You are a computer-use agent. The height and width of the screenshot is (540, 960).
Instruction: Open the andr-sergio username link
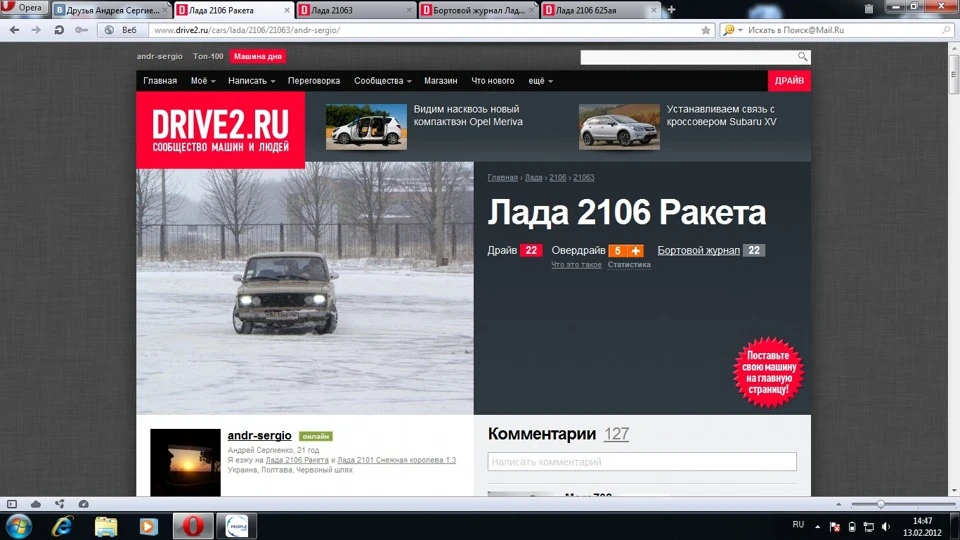pos(260,435)
